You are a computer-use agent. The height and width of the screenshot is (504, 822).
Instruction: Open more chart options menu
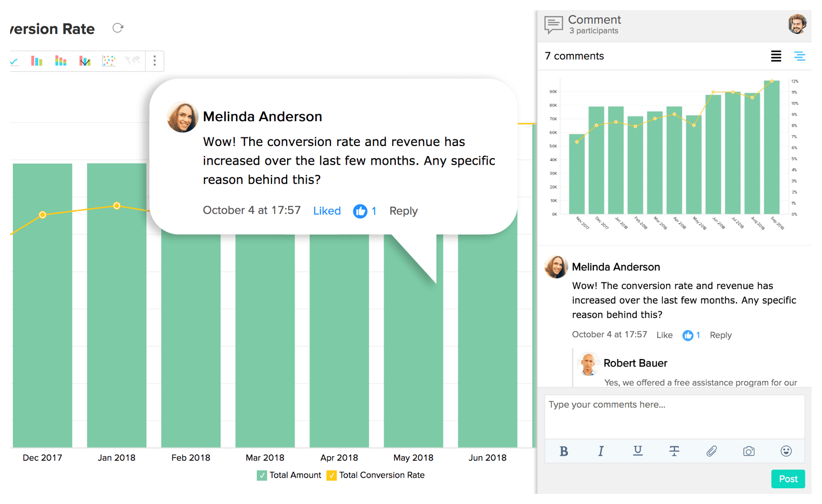155,61
